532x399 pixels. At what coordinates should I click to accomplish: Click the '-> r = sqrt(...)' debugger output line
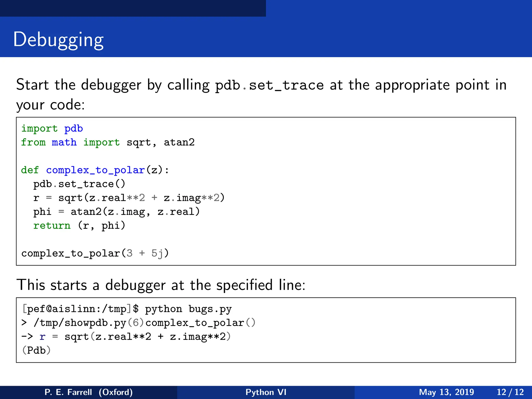[126, 337]
